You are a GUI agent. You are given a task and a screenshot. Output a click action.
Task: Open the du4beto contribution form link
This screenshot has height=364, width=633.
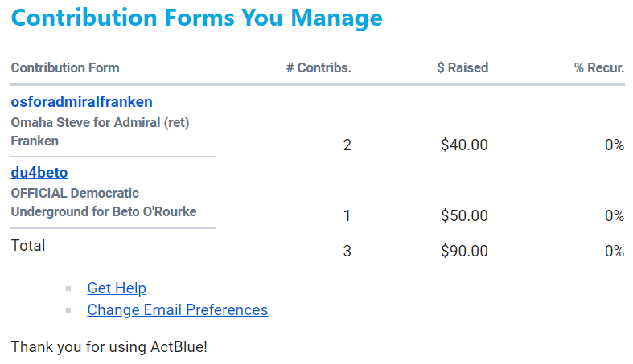coord(39,173)
